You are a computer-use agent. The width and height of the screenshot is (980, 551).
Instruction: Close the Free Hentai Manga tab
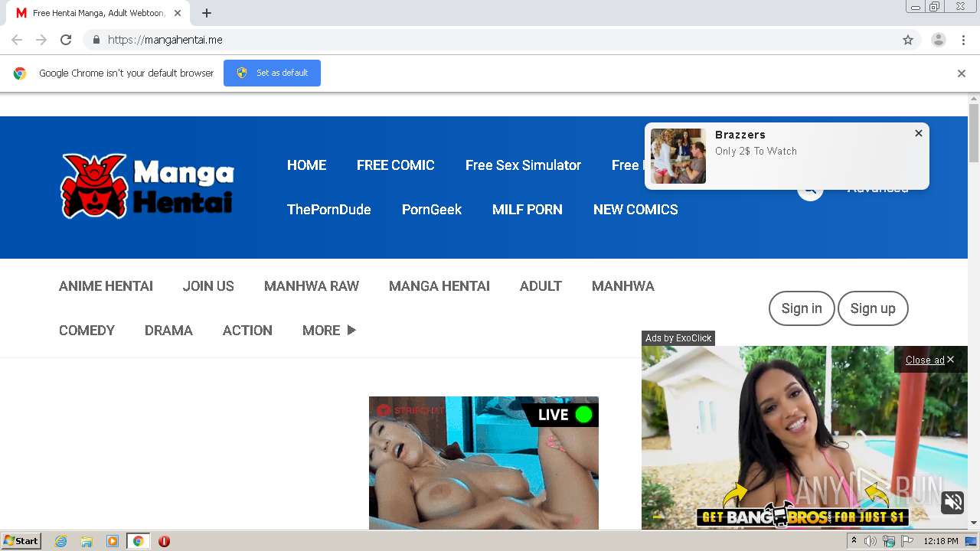click(178, 13)
